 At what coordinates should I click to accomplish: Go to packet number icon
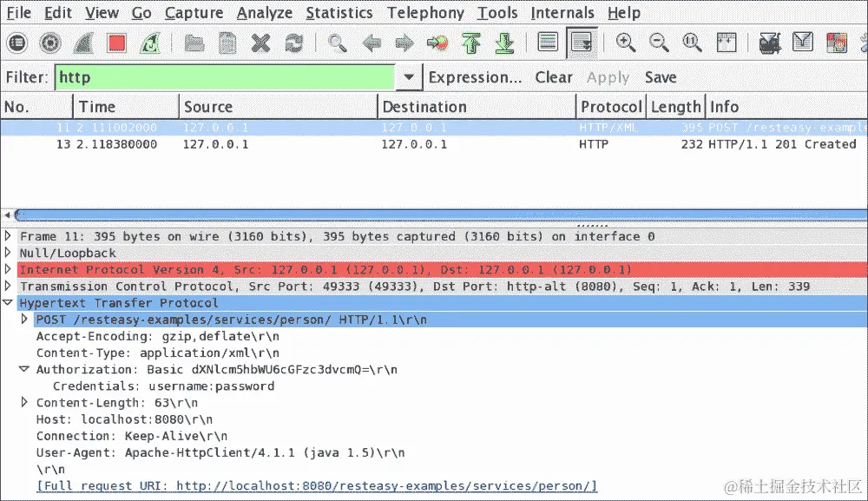tap(437, 43)
